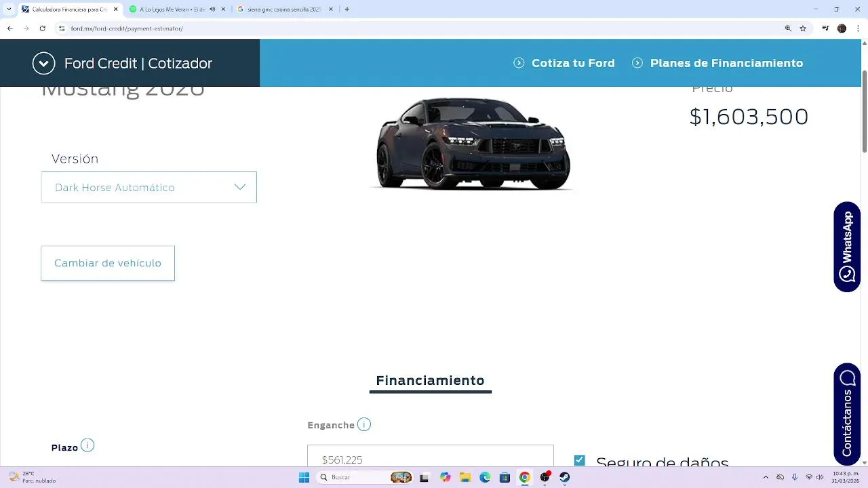The width and height of the screenshot is (868, 488).
Task: Show the Plazo info tooltip icon
Action: [87, 445]
